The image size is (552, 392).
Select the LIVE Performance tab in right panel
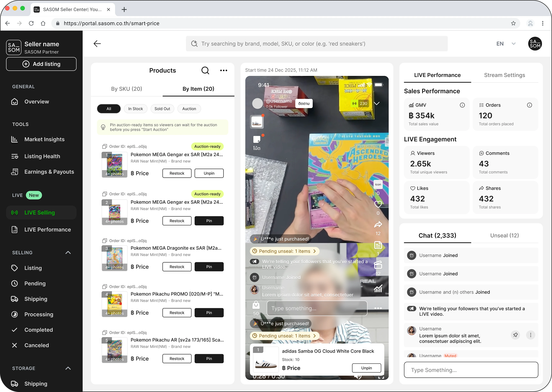point(437,75)
